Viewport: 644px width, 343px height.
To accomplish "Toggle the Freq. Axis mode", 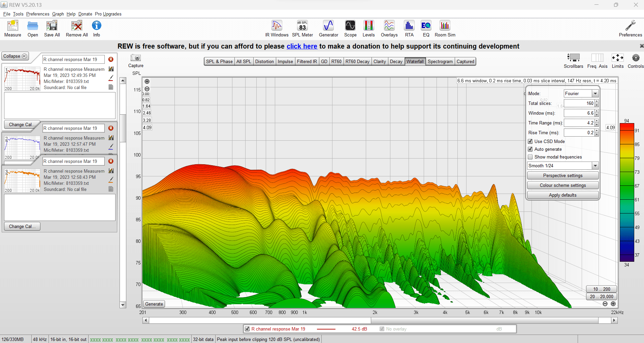I will pyautogui.click(x=597, y=61).
